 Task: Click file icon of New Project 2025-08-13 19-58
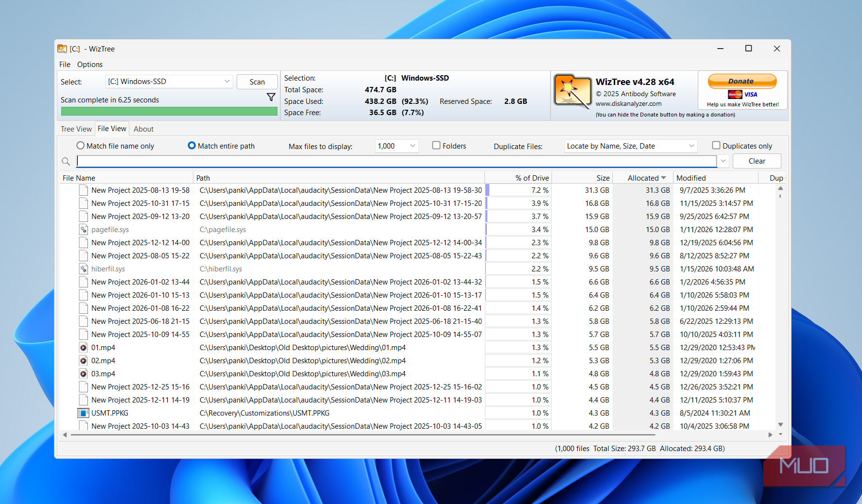tap(84, 190)
